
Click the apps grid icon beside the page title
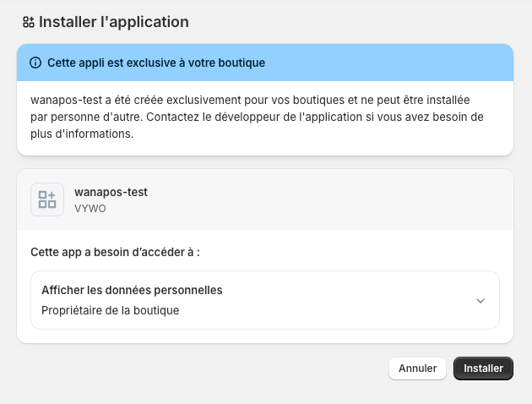pyautogui.click(x=29, y=22)
